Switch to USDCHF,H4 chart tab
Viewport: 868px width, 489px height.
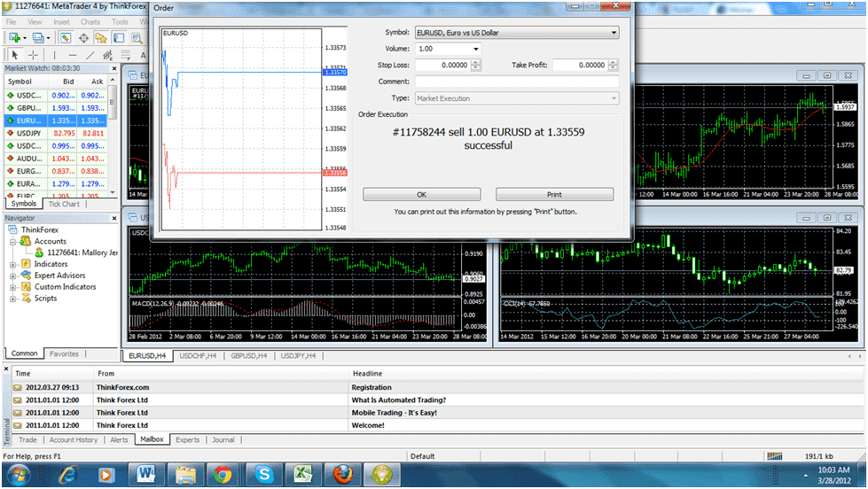pos(199,356)
